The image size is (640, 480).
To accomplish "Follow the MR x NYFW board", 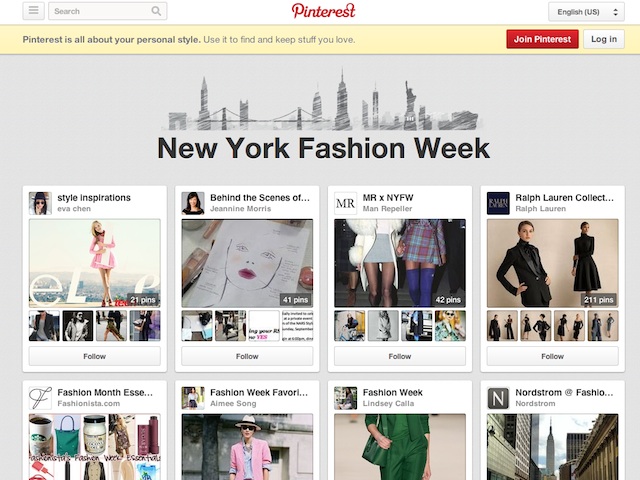I will [400, 356].
